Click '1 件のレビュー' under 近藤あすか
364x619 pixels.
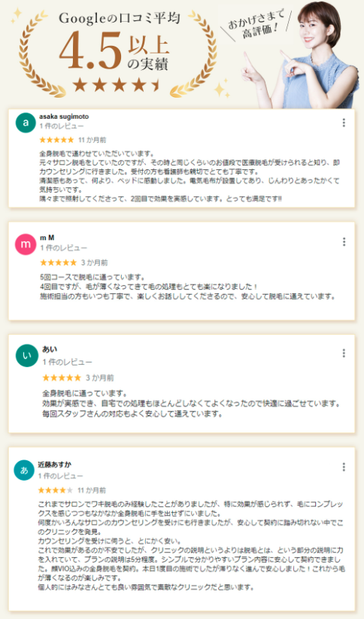(x=60, y=476)
